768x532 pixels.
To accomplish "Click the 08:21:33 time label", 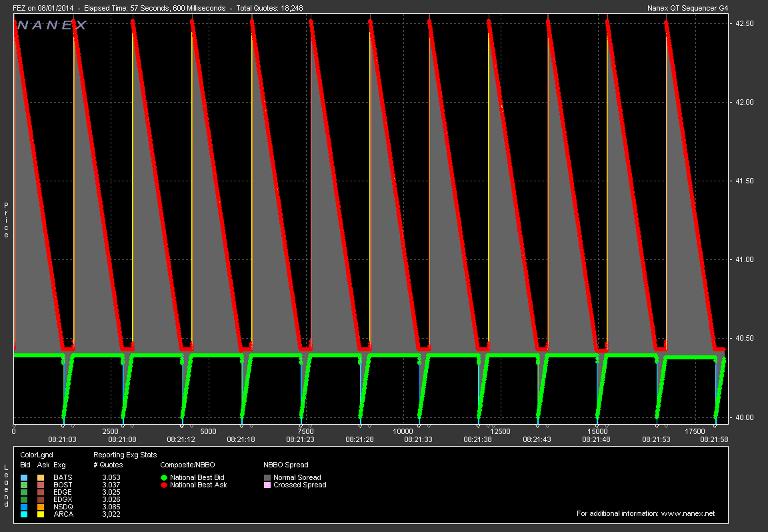I will (418, 439).
